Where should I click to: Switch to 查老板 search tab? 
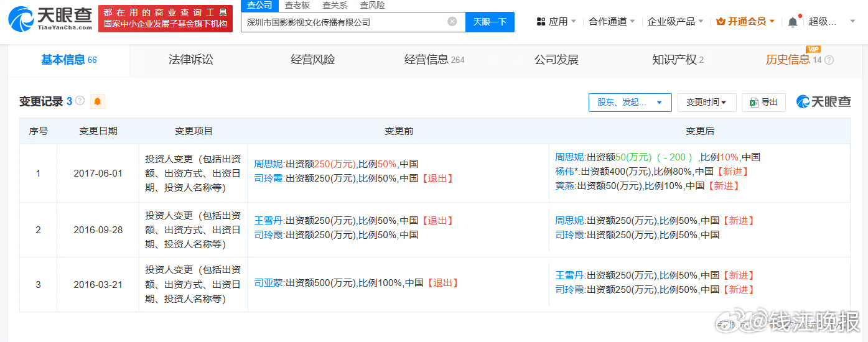coord(297,6)
